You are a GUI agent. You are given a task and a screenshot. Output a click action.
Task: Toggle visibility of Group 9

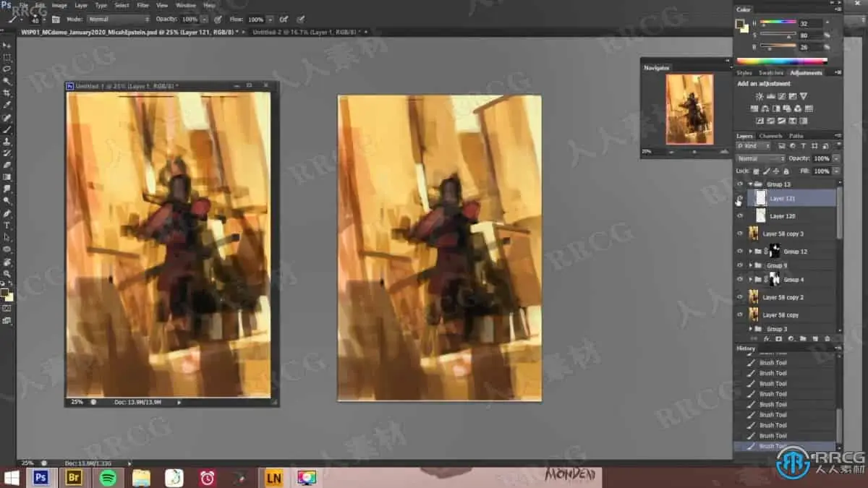click(739, 265)
